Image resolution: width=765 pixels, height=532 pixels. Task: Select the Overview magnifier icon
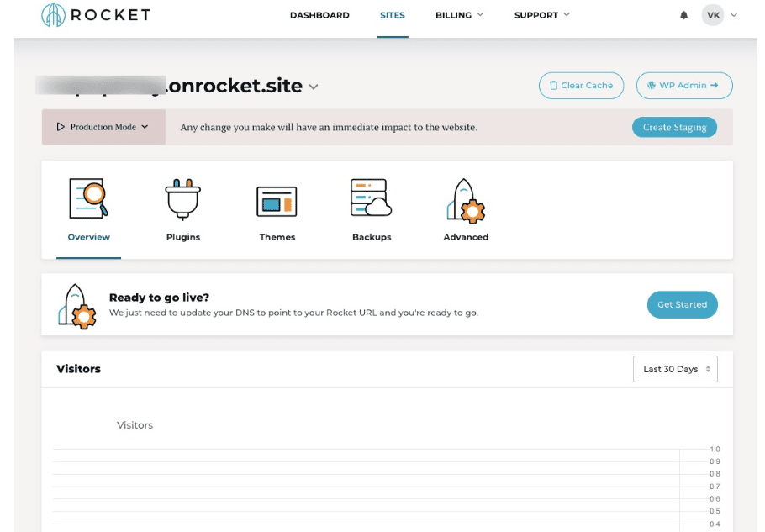tap(89, 198)
